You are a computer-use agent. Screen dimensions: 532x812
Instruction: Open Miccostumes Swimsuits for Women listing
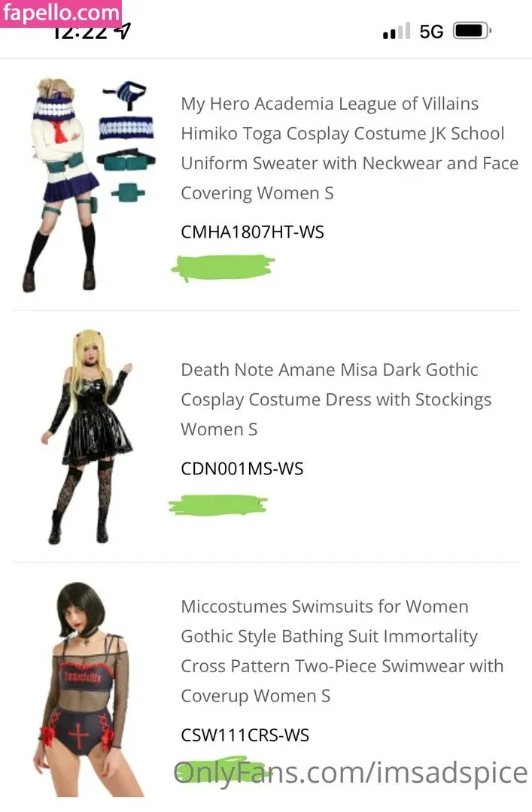click(342, 651)
